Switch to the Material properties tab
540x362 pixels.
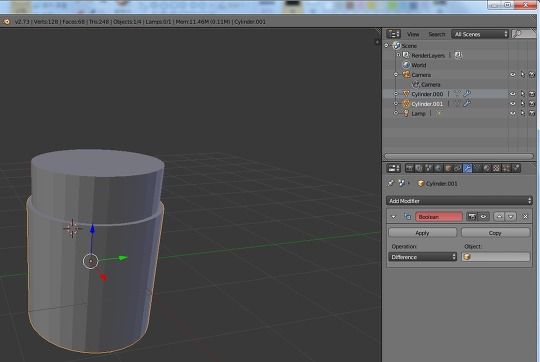487,168
